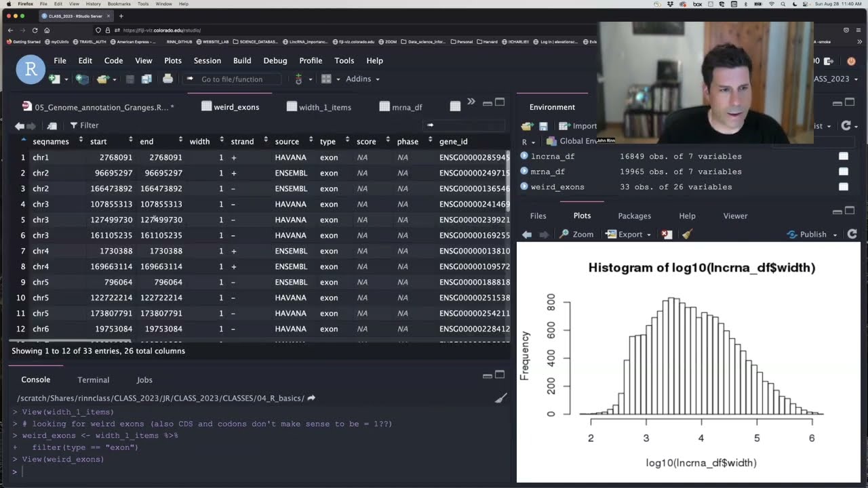Open the Session menu

pos(208,60)
